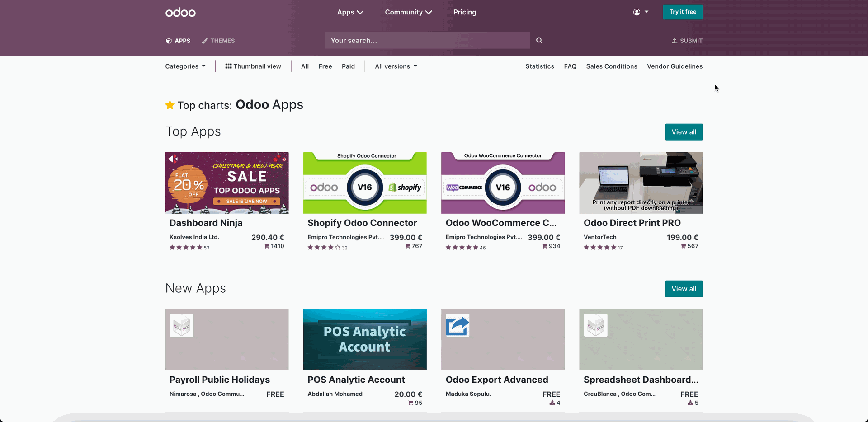Select the All filter option
868x422 pixels.
coord(305,66)
